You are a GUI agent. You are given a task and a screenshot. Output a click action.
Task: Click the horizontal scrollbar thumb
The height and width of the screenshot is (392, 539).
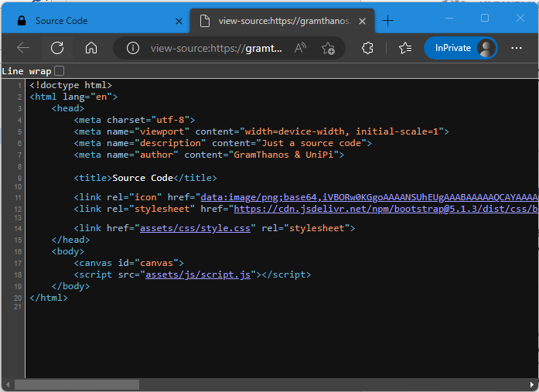click(77, 384)
